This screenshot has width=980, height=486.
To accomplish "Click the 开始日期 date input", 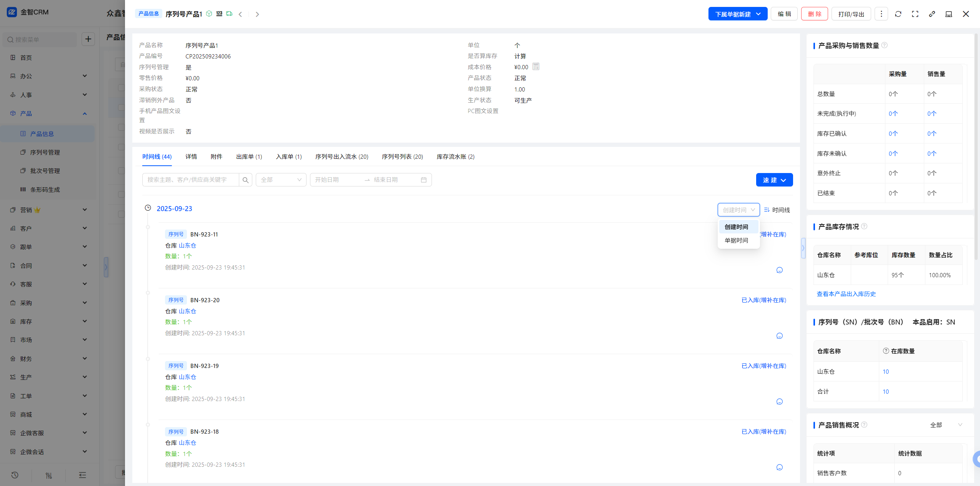I will point(335,180).
